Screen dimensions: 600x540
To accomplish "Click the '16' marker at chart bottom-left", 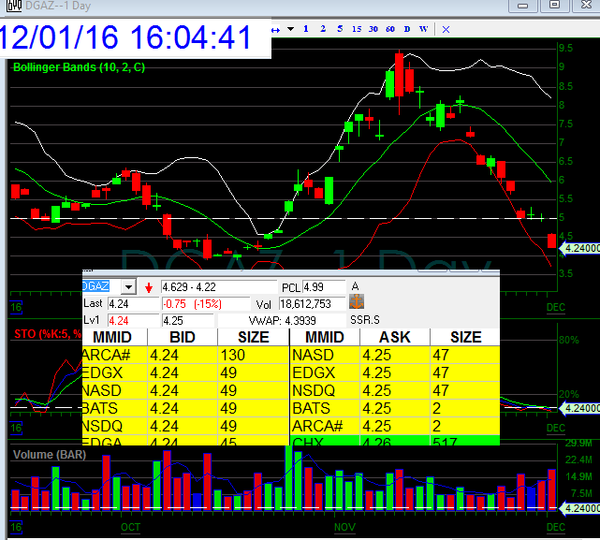I will [16, 526].
